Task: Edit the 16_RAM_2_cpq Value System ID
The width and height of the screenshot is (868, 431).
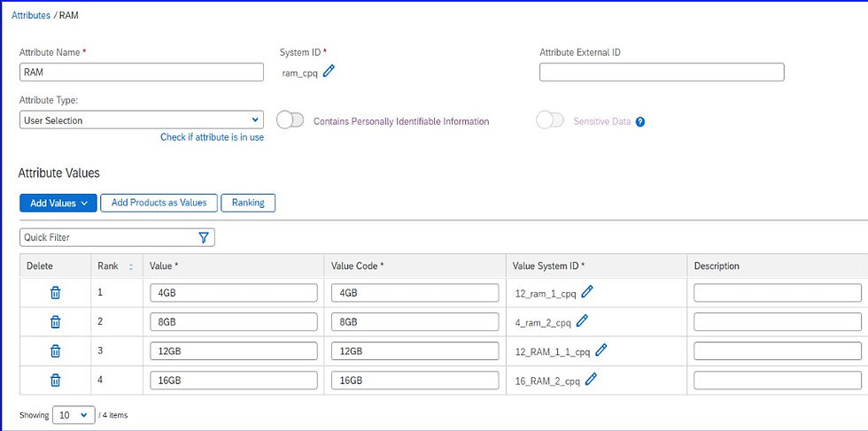Action: 592,380
